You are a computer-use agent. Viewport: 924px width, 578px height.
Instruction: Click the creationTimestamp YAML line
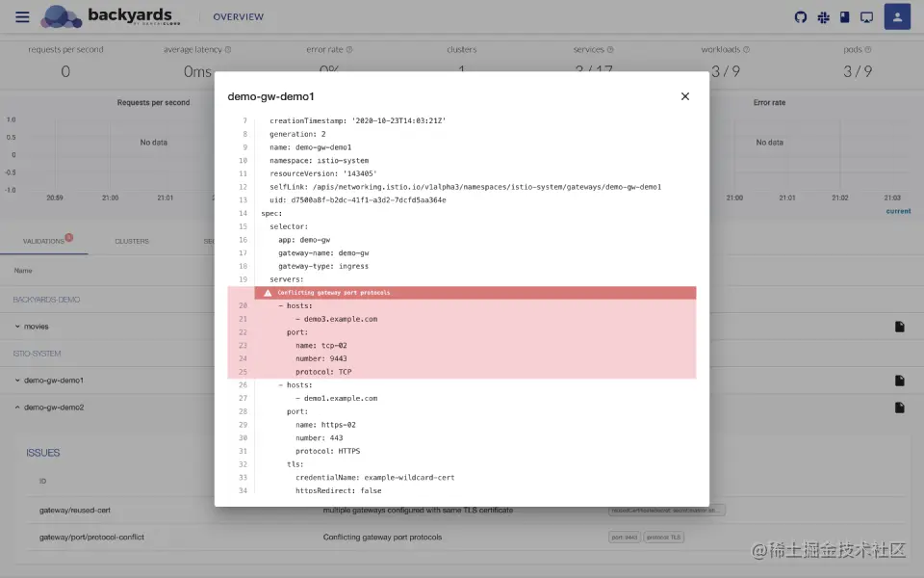coord(358,121)
